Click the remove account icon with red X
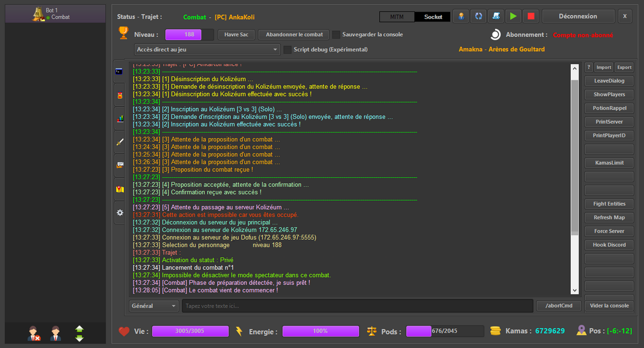This screenshot has width=644, height=348. point(34,333)
